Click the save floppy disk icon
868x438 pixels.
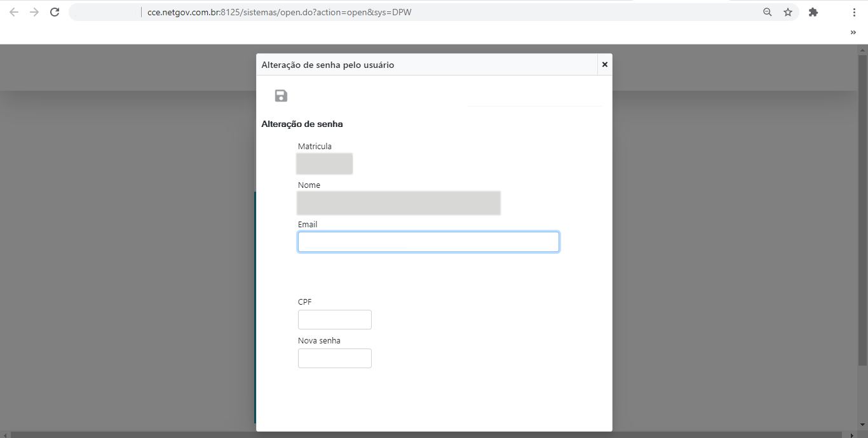click(x=281, y=96)
